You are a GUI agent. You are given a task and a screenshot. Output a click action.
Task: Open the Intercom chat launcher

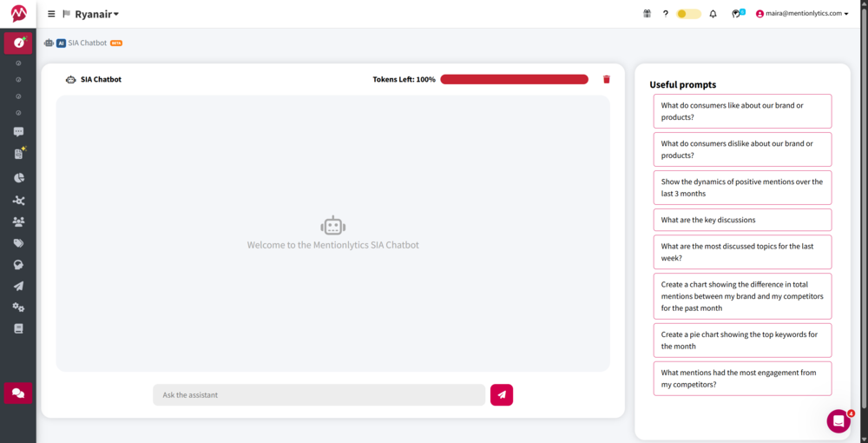click(x=838, y=421)
